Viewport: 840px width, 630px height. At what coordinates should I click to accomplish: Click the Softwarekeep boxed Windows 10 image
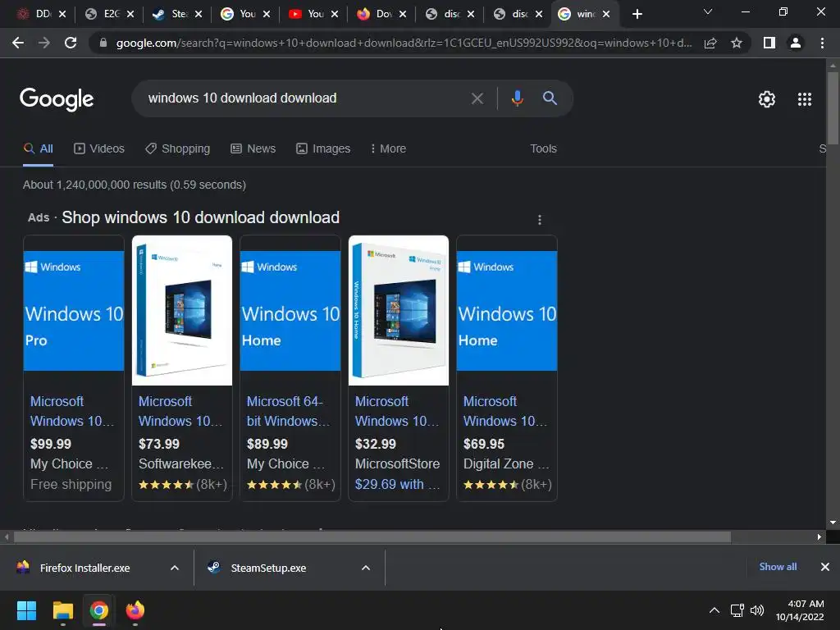pos(182,311)
